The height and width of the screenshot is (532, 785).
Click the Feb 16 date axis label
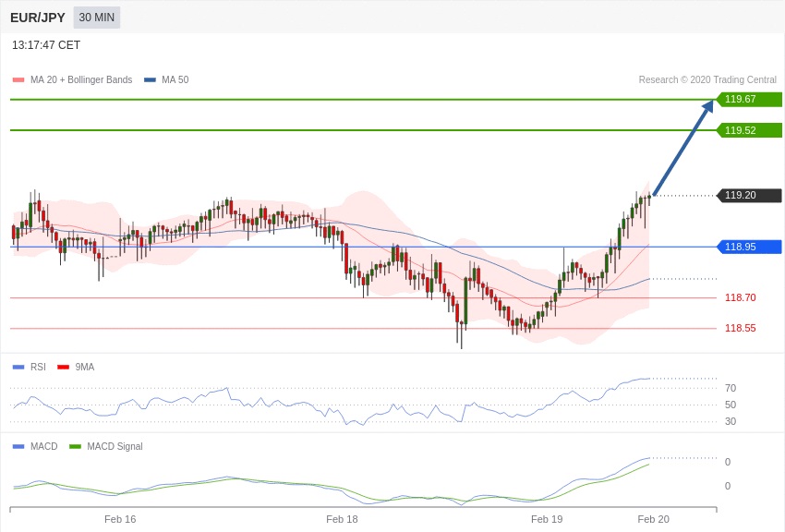[x=120, y=519]
